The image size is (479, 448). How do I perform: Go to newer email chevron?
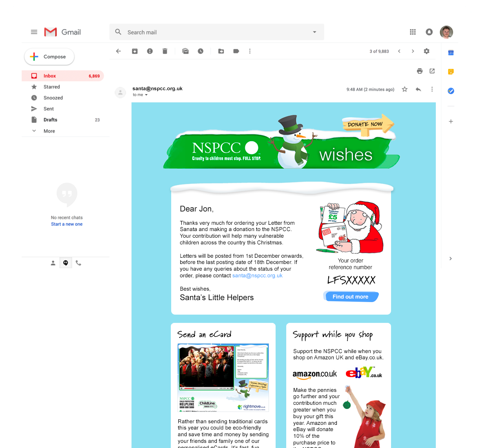coord(399,51)
